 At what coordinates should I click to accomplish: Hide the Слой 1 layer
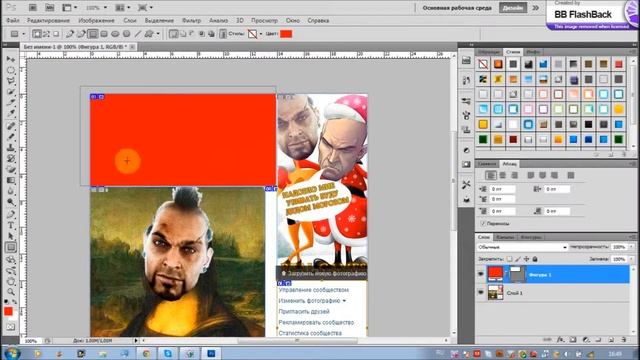coord(480,293)
